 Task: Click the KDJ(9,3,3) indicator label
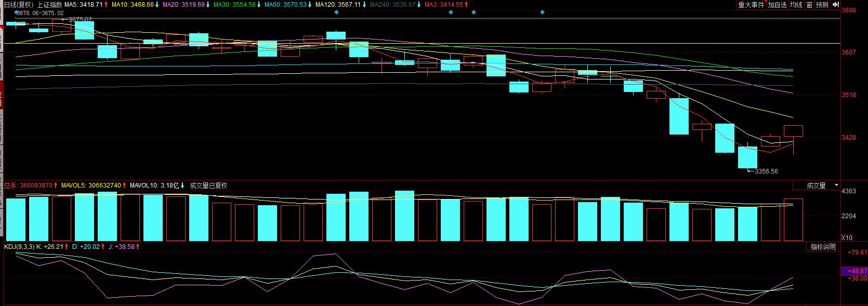[x=19, y=247]
